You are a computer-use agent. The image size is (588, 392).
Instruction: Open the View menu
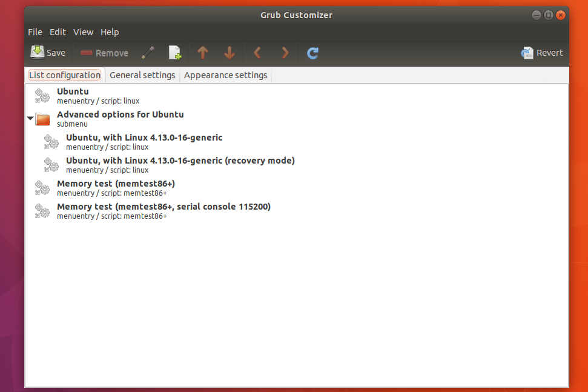pos(83,32)
